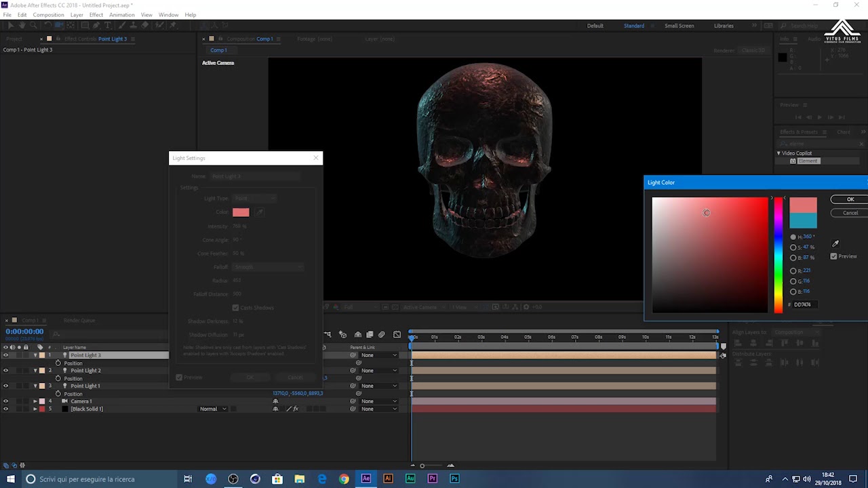868x488 pixels.
Task: Open Adobe Audition from the taskbar
Action: pyautogui.click(x=410, y=479)
